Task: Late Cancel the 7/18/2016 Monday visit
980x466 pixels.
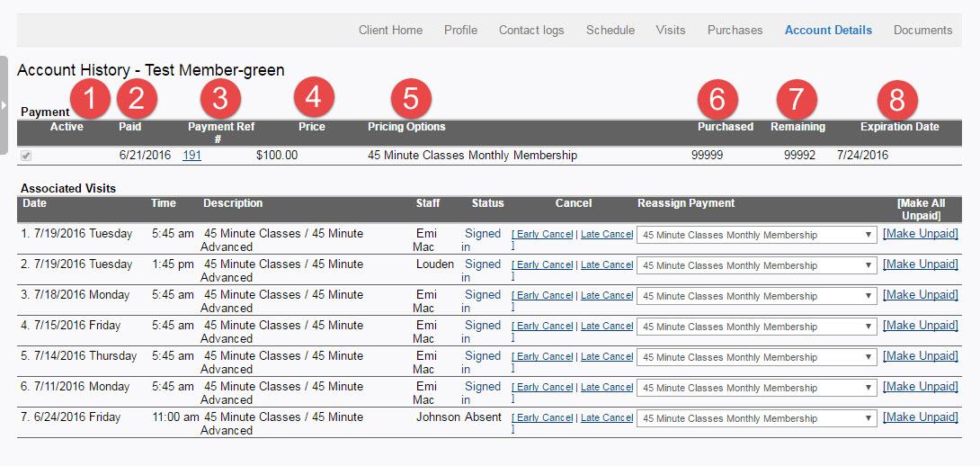Action: [x=607, y=295]
